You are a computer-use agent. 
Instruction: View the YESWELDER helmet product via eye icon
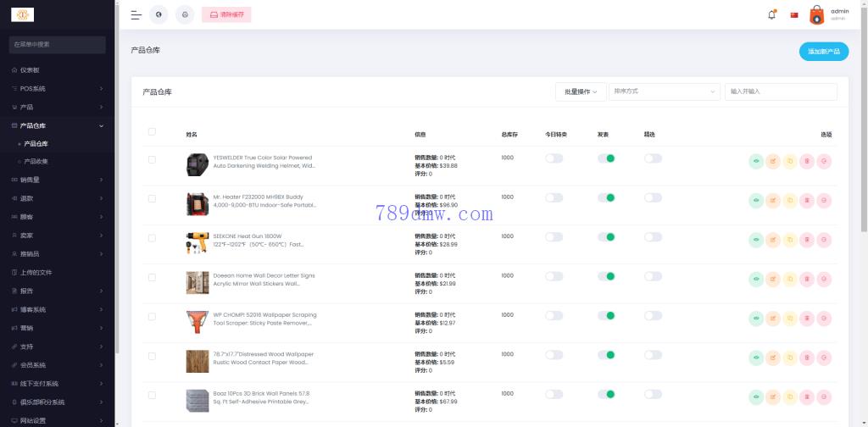756,161
